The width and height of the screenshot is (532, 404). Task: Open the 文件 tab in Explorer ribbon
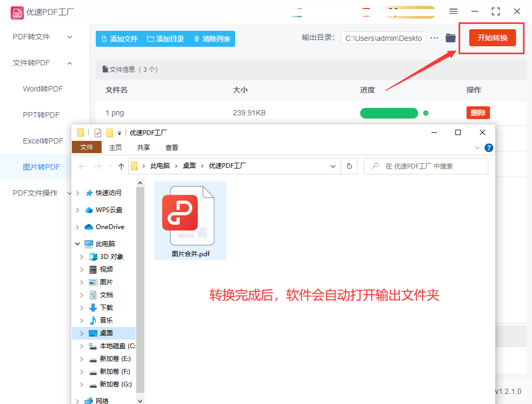[x=87, y=147]
